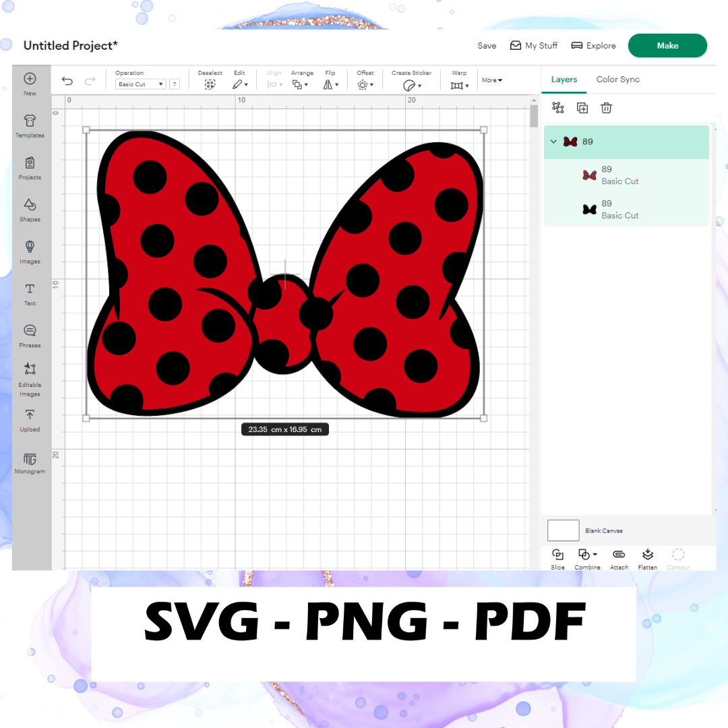Redo the last undone action
Image resolution: width=728 pixels, height=728 pixels.
click(90, 82)
